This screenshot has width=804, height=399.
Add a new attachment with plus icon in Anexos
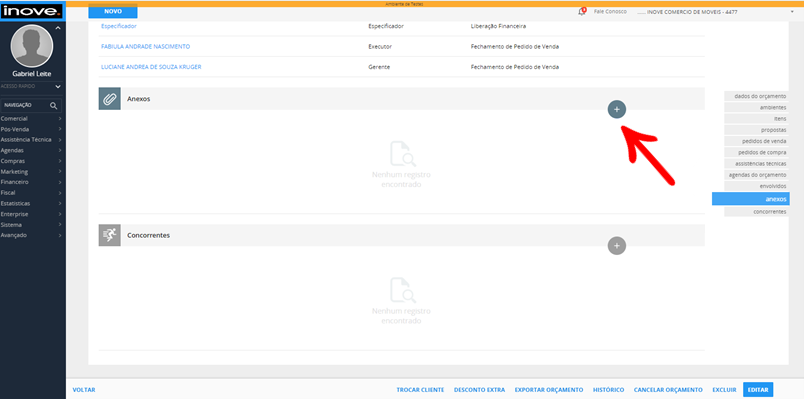tap(616, 109)
